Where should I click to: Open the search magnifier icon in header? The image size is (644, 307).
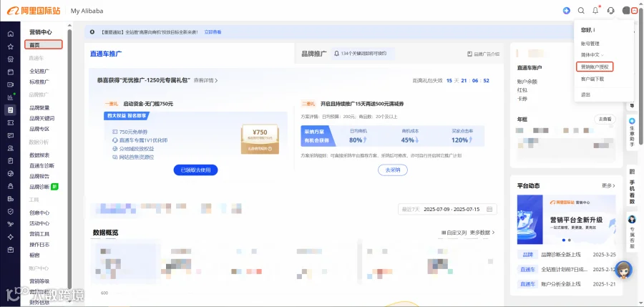click(x=581, y=11)
